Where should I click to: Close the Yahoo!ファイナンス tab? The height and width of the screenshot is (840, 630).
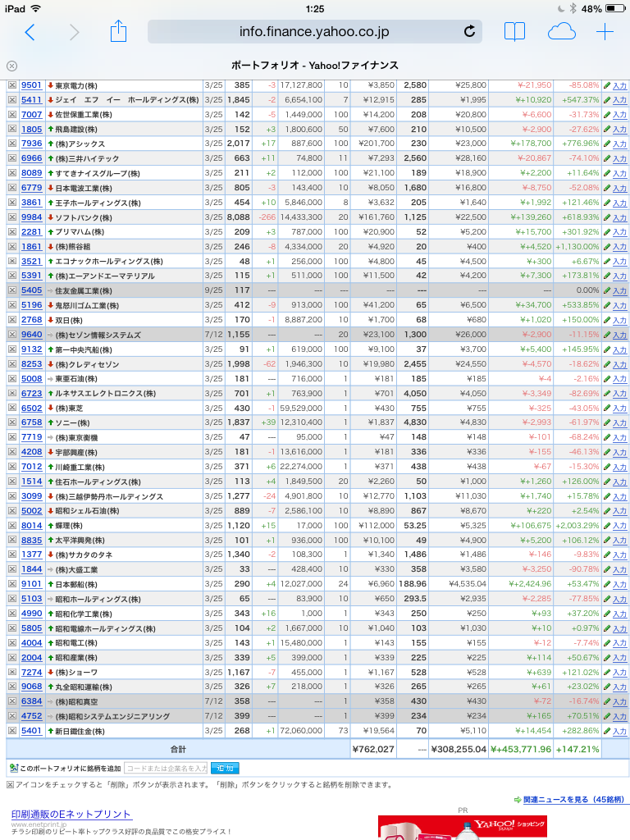(x=11, y=66)
